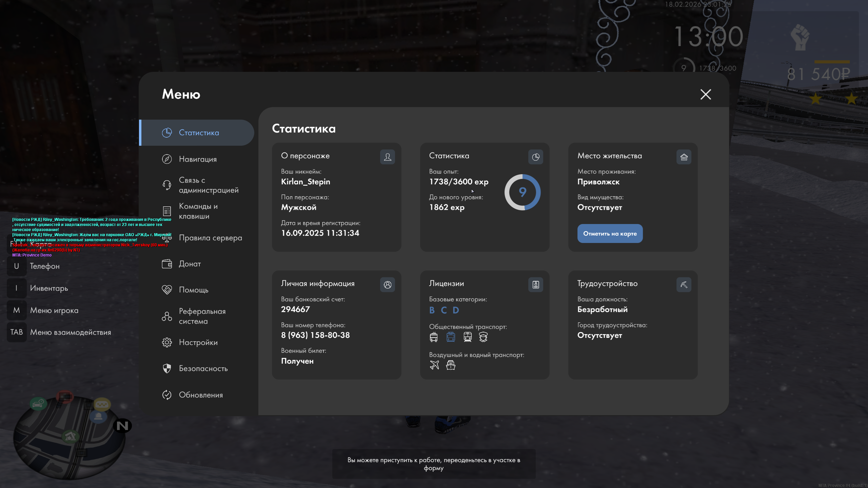Click the pickaxe icon in Трудоустройство card
Screen dimensions: 868x488
684,285
